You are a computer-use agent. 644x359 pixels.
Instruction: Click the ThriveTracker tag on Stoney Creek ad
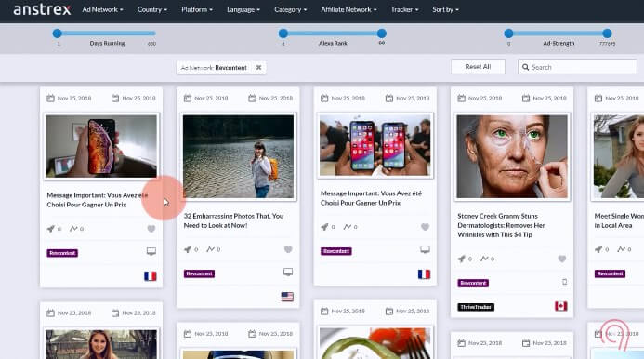point(476,307)
